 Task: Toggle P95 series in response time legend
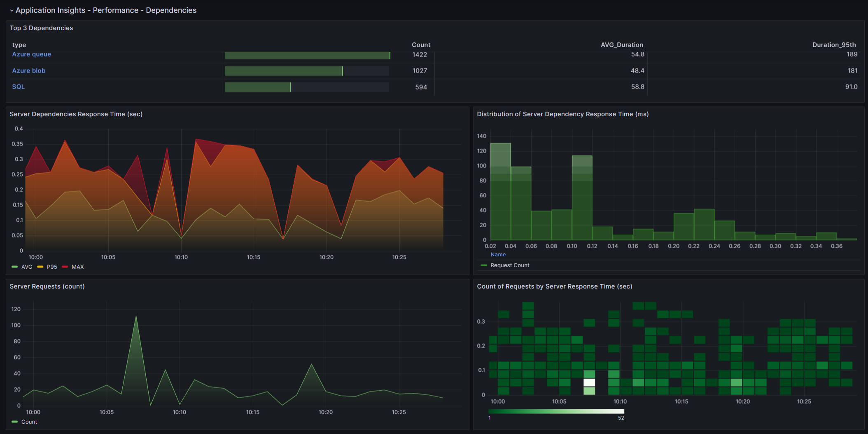52,267
